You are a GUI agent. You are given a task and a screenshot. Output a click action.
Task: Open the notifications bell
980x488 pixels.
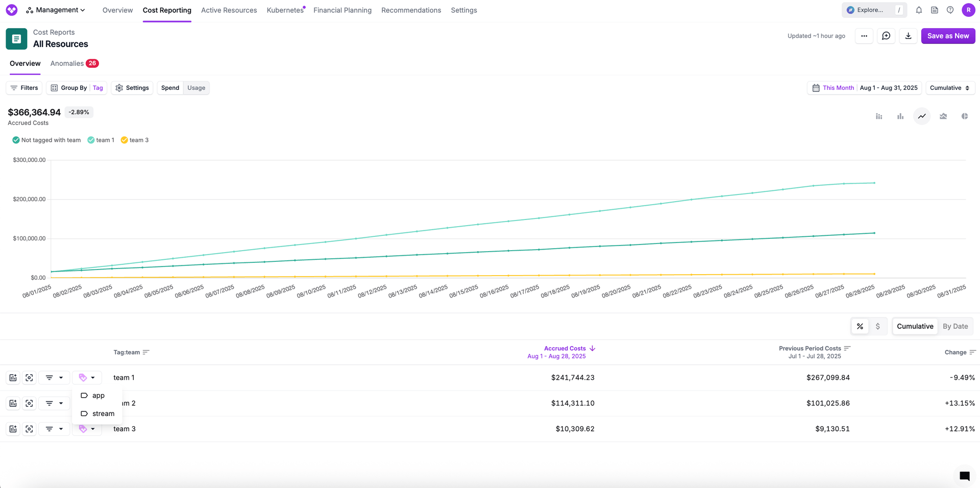(919, 10)
